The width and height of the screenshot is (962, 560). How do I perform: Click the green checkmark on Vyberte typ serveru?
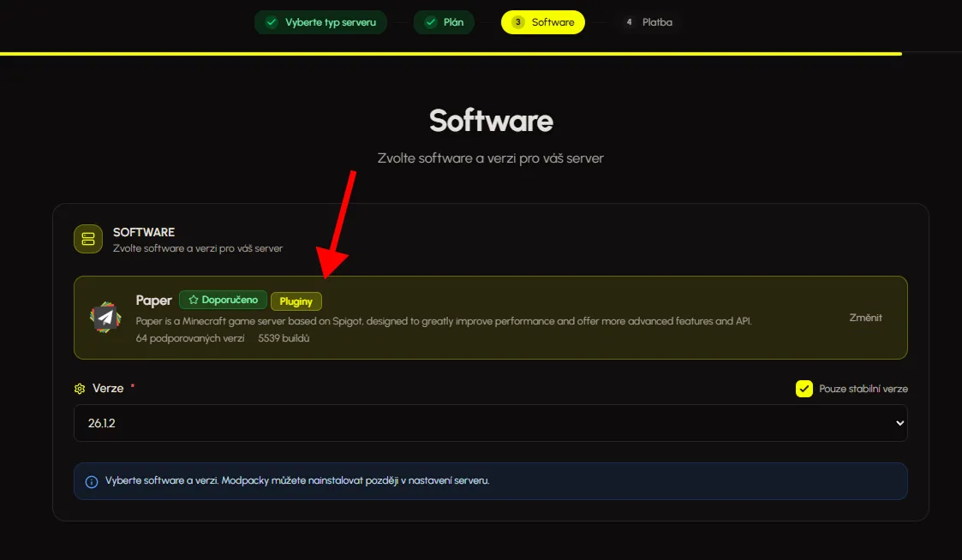tap(272, 22)
